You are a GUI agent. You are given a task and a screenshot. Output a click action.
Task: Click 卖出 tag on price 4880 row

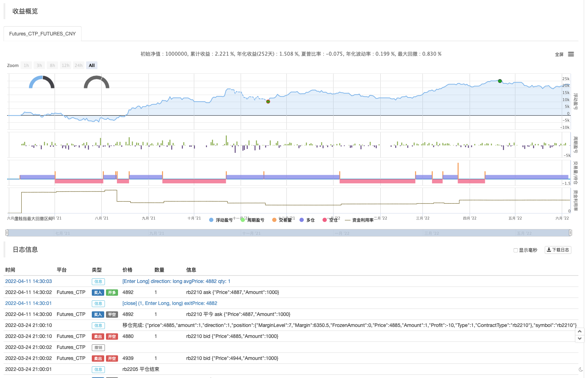[98, 337]
